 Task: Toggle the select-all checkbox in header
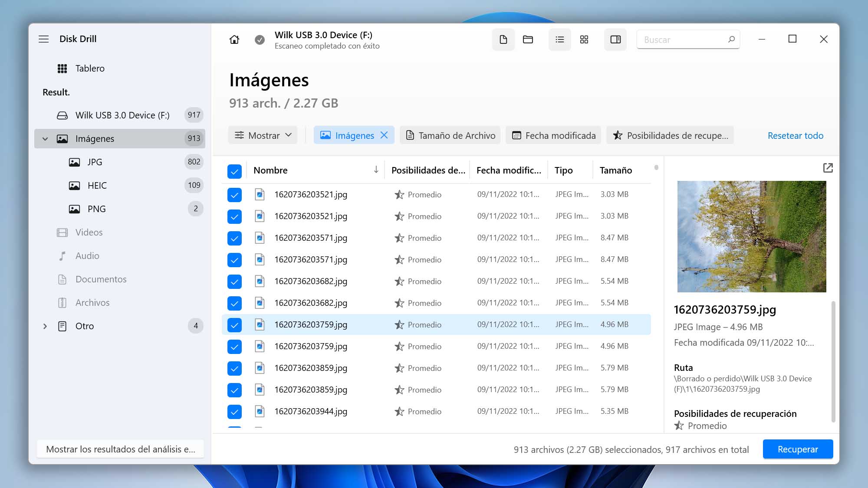(x=234, y=171)
